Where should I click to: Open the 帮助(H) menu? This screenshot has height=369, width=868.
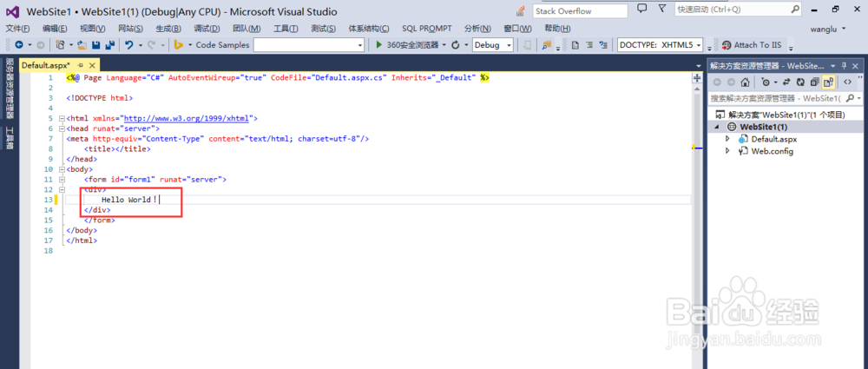557,29
